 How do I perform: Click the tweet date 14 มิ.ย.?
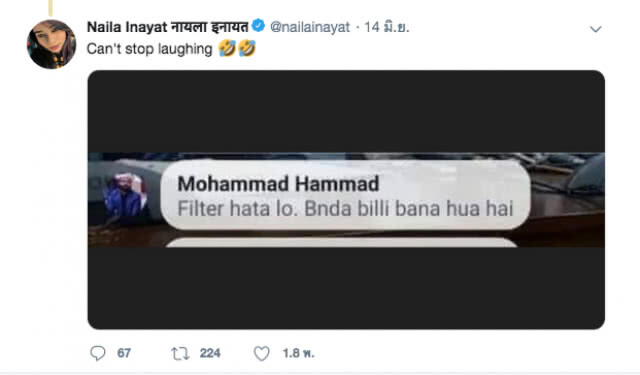tap(386, 27)
